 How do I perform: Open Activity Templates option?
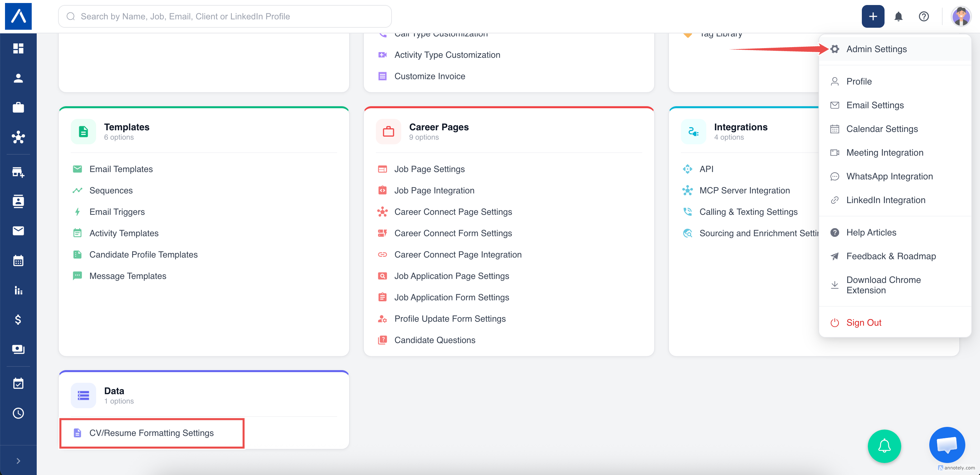[124, 233]
